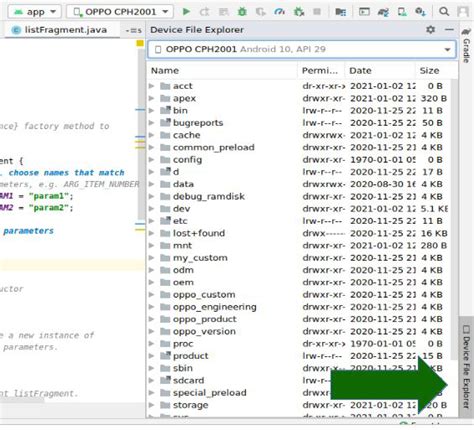Select the cache folder
This screenshot has height=430, width=474.
click(298, 135)
